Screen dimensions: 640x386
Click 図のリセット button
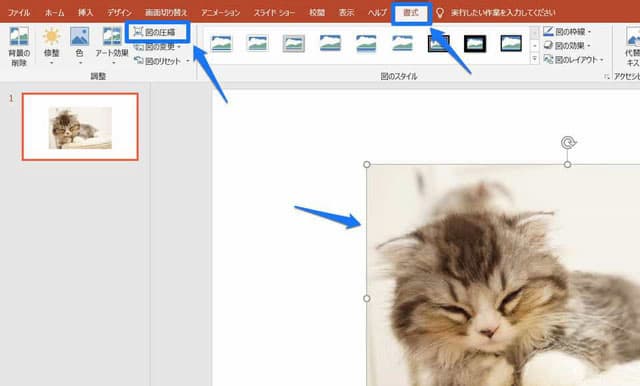click(157, 61)
